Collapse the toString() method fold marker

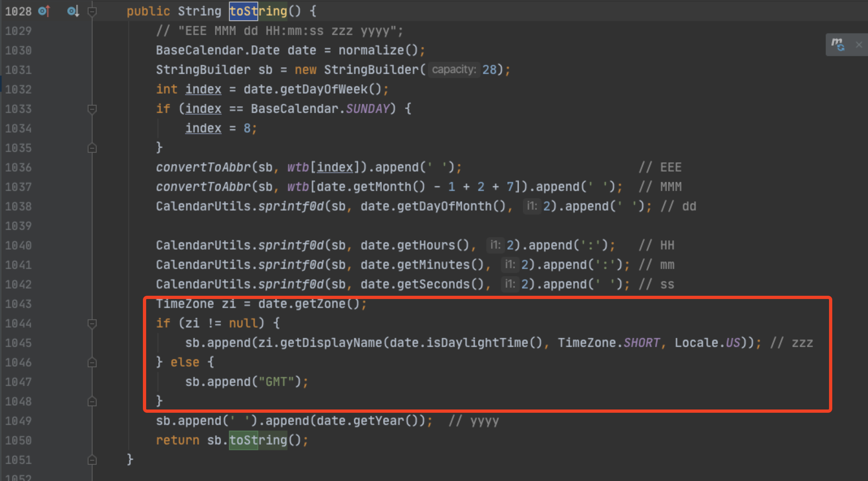(92, 12)
